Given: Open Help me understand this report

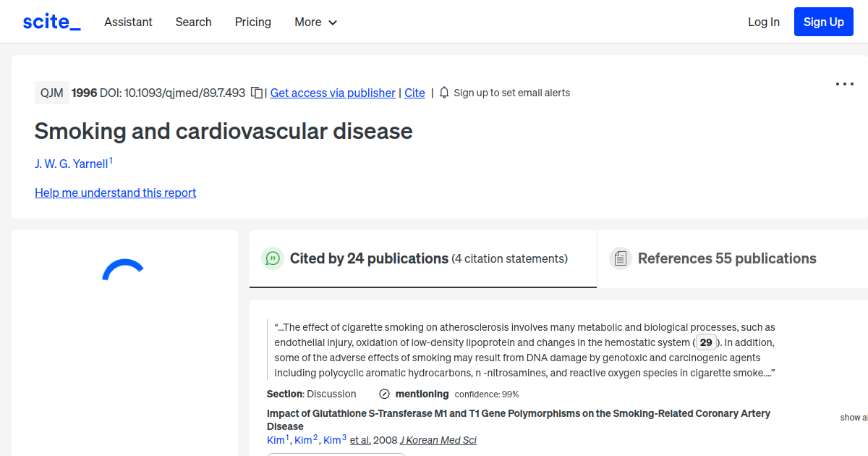Looking at the screenshot, I should click(x=115, y=193).
